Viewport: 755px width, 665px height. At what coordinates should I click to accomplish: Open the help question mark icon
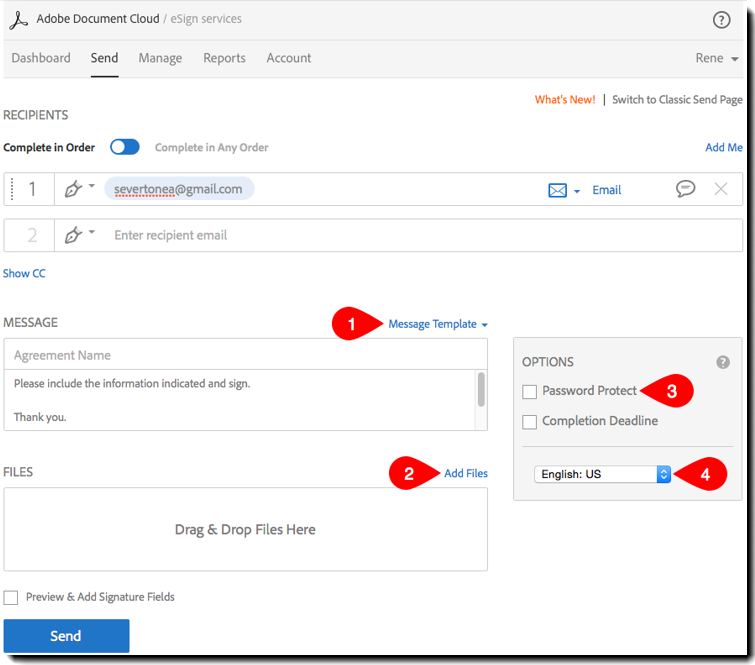721,20
